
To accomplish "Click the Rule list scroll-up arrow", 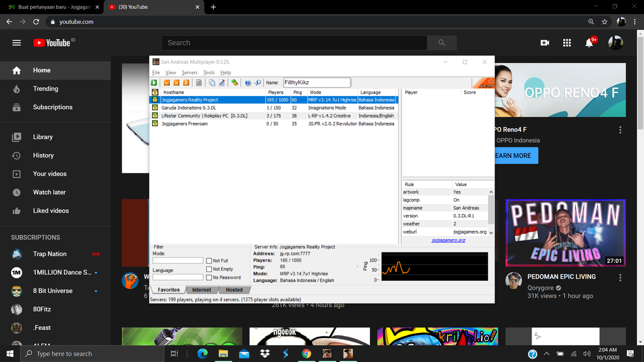I will point(491,192).
